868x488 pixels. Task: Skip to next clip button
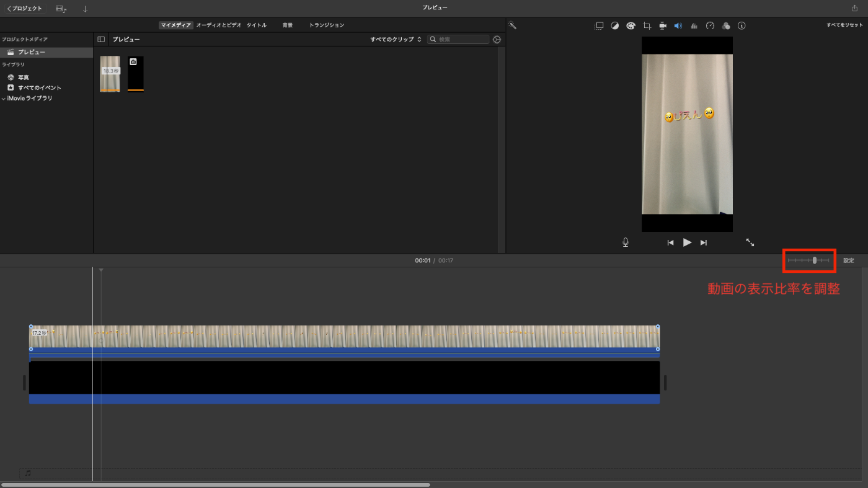[x=704, y=242]
